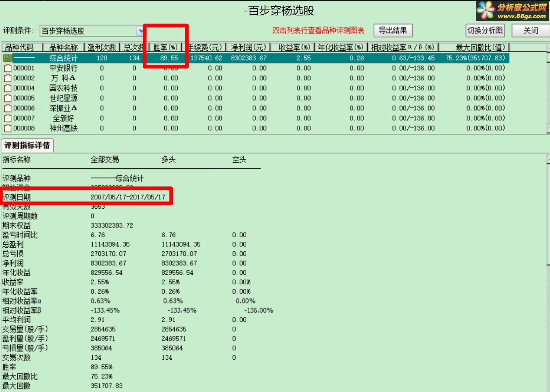Click net profit value 8302383.67 in summary row
The image size is (550, 392).
pyautogui.click(x=249, y=58)
